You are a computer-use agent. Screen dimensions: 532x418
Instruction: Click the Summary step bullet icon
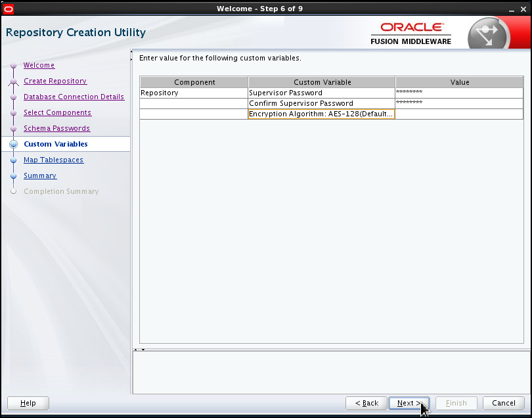tap(13, 176)
